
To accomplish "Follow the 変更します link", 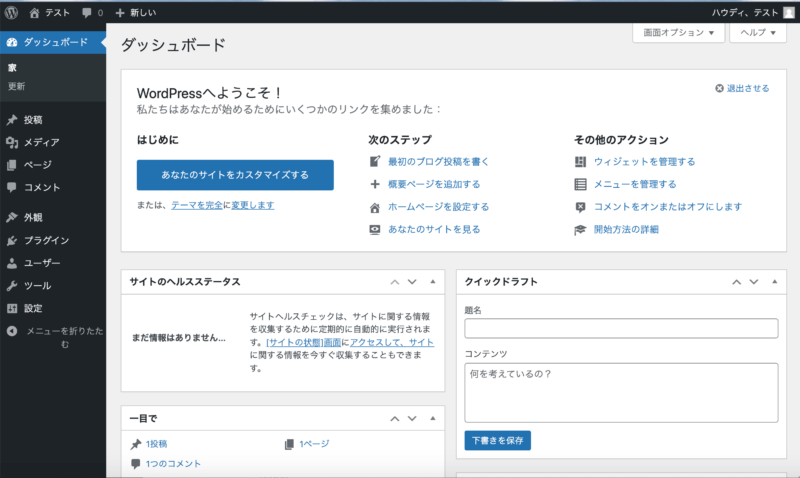I will (253, 205).
